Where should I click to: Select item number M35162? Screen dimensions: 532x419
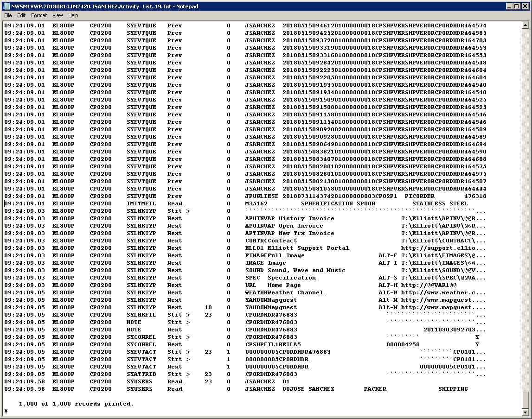pyautogui.click(x=256, y=204)
